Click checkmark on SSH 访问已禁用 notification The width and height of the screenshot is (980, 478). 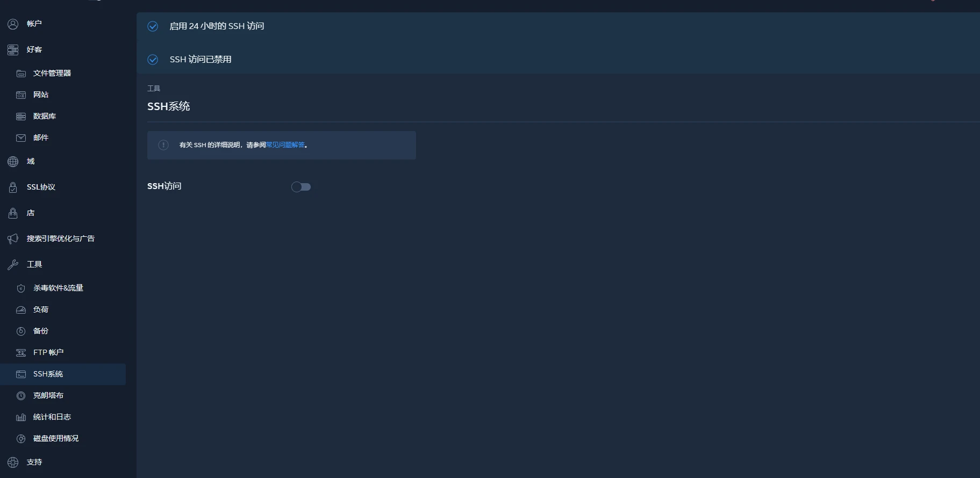click(153, 60)
